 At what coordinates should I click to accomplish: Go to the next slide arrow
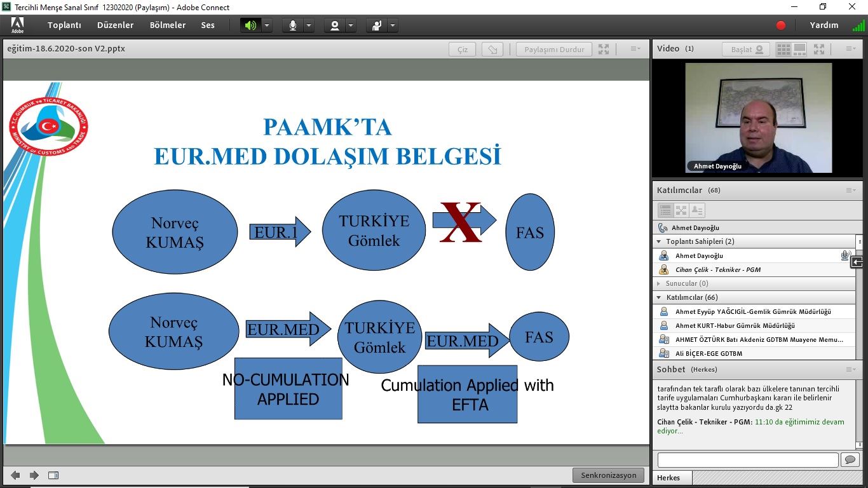click(x=34, y=475)
